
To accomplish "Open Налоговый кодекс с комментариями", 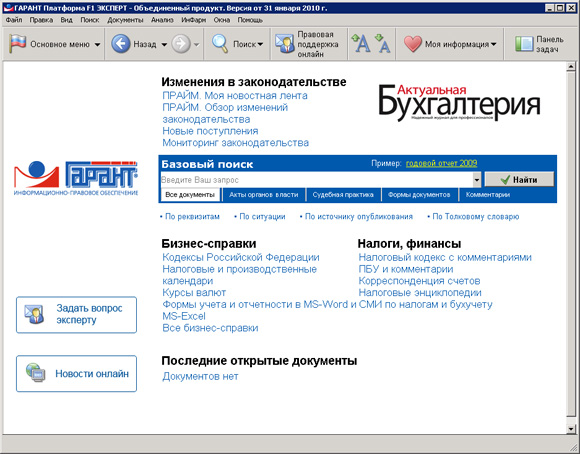I will (445, 257).
